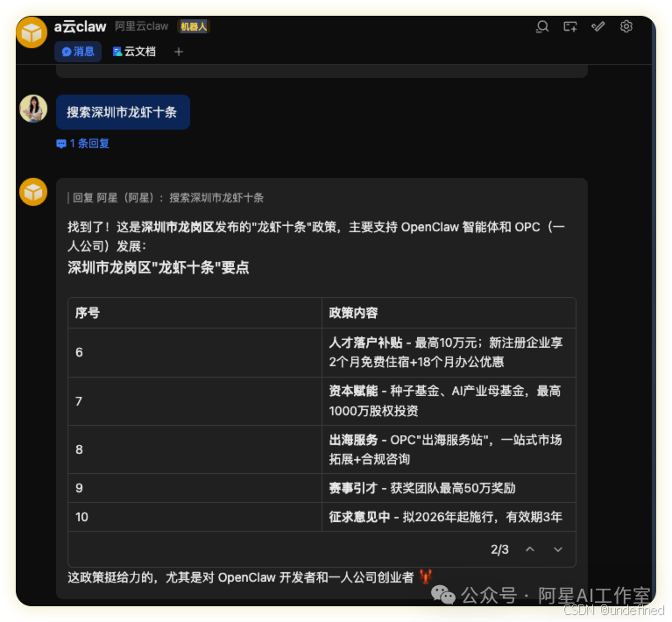Click the 机器人 badge label
This screenshot has width=672, height=622.
click(194, 26)
